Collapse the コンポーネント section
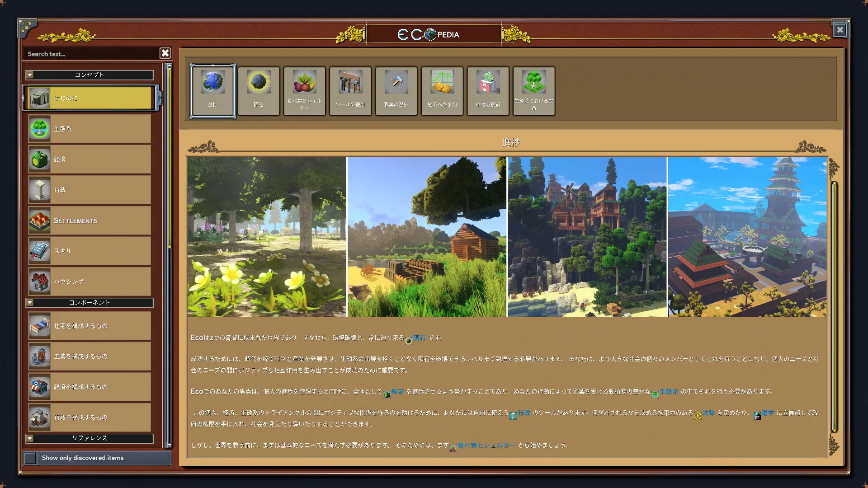 coord(30,303)
